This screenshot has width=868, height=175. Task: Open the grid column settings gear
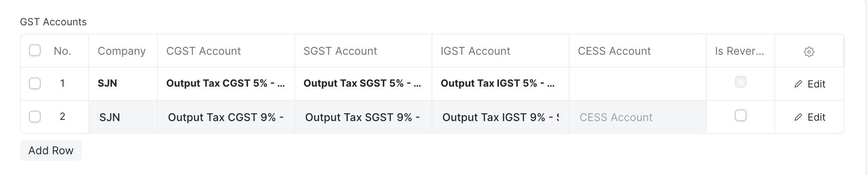click(x=809, y=52)
